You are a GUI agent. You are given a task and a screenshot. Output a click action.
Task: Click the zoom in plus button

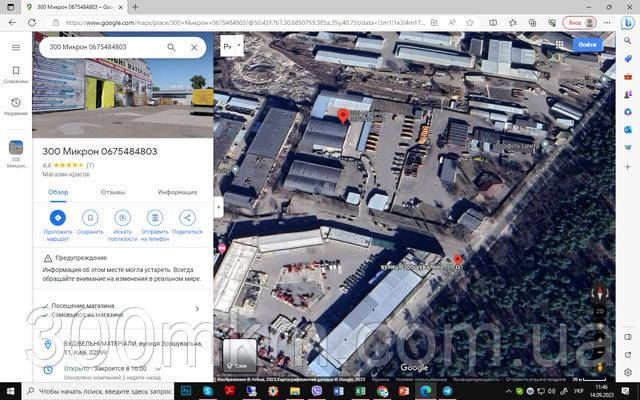[x=600, y=340]
